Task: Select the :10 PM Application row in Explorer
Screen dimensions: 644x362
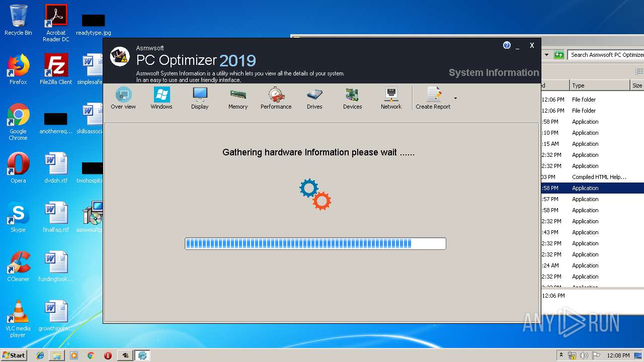Action: pyautogui.click(x=593, y=133)
